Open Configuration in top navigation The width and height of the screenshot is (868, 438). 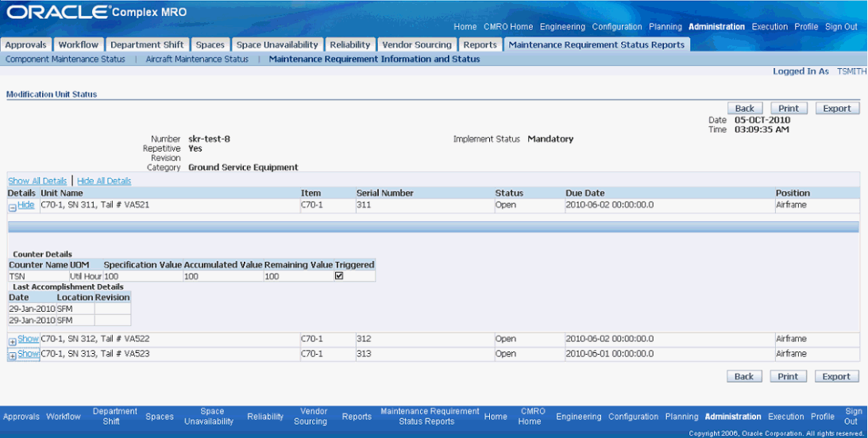tap(617, 26)
